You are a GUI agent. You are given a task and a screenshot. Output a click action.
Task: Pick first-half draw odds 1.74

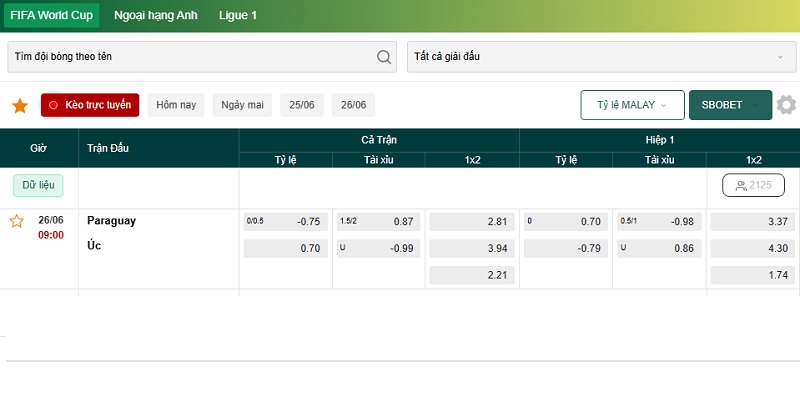tap(753, 275)
